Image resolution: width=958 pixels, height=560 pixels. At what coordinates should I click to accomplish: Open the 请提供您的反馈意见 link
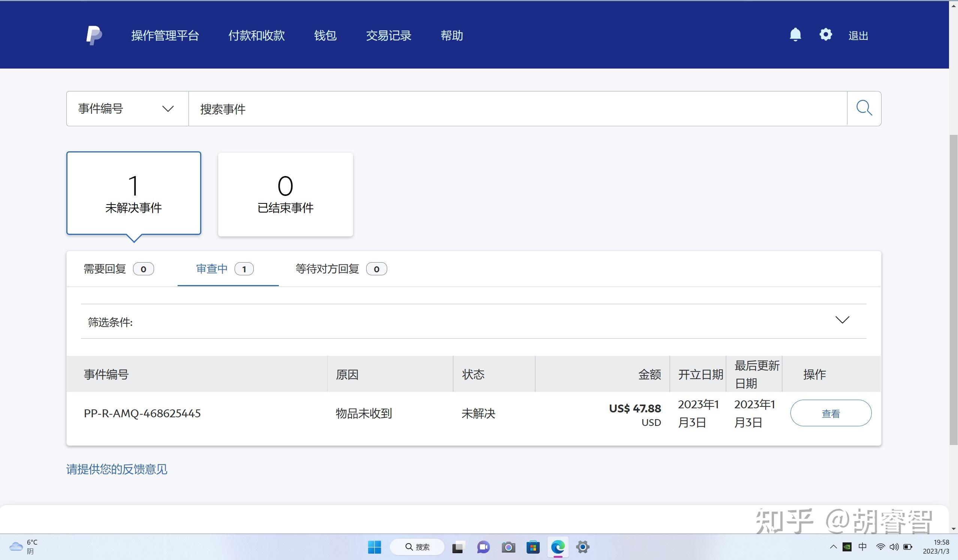(x=117, y=469)
